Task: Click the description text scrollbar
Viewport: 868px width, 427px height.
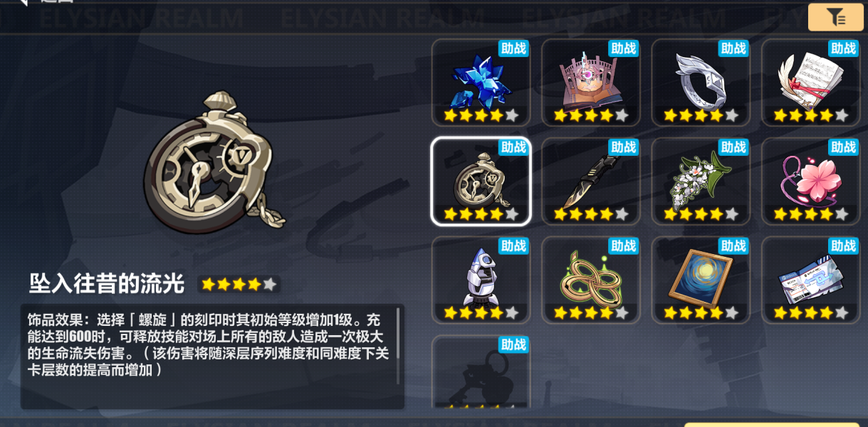Action: tap(398, 333)
